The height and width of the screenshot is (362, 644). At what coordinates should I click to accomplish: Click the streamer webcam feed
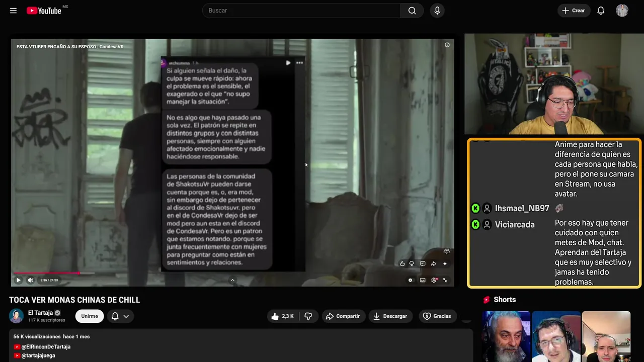[x=554, y=84]
